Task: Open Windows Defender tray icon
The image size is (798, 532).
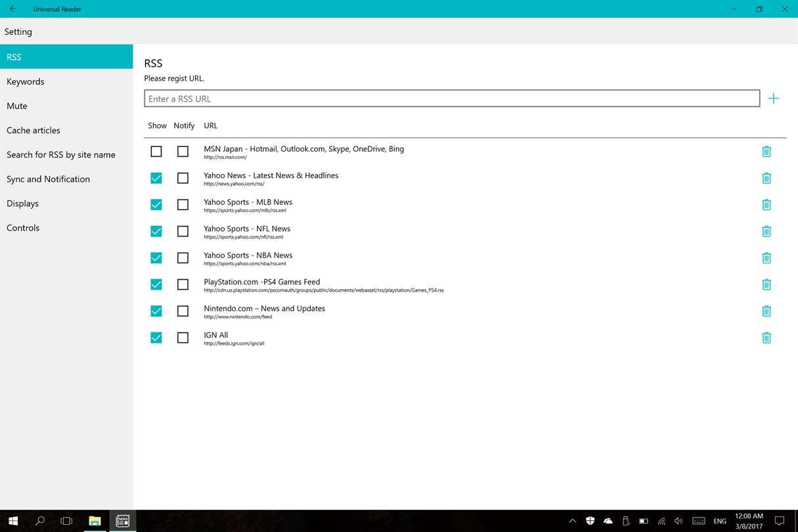Action: tap(590, 521)
